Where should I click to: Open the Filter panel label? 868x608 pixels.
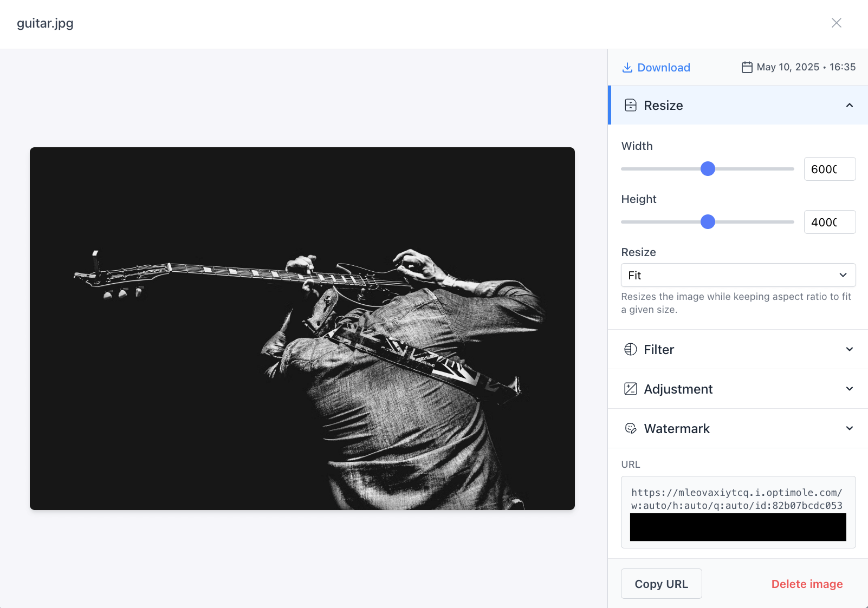(659, 350)
